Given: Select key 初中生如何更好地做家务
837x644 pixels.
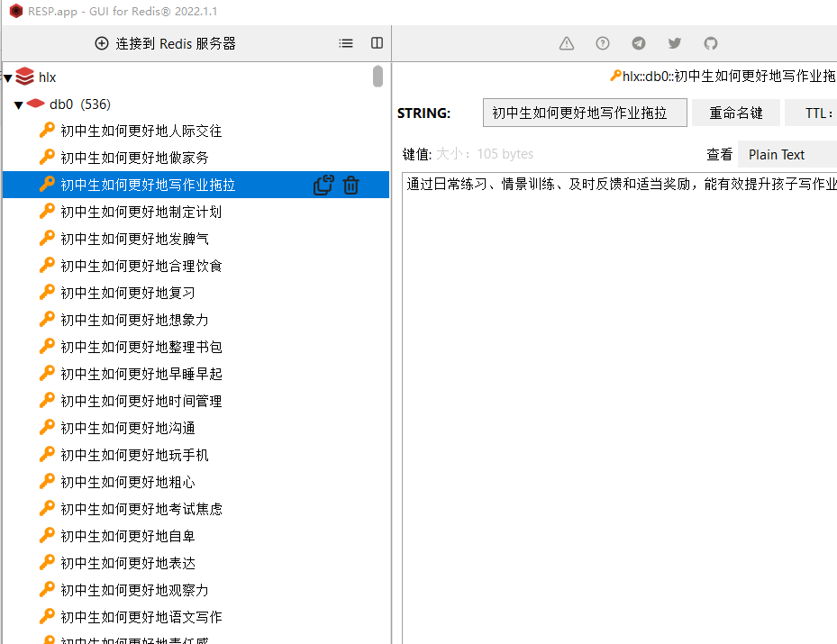Looking at the screenshot, I should 134,158.
